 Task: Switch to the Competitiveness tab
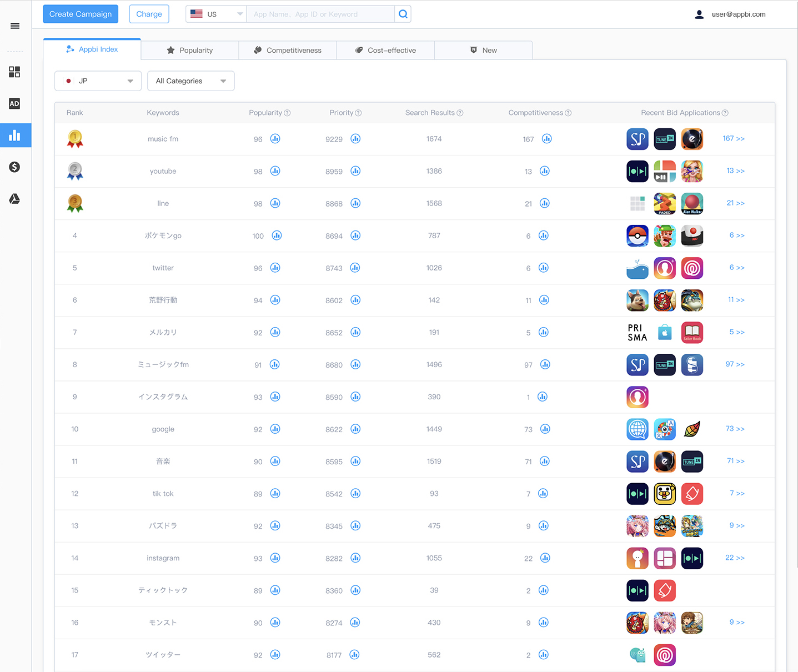pos(288,50)
